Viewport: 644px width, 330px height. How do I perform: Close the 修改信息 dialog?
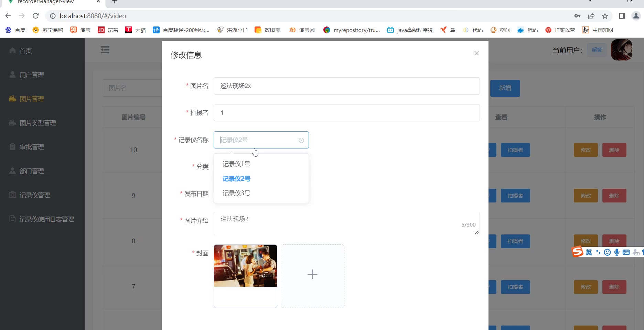476,53
